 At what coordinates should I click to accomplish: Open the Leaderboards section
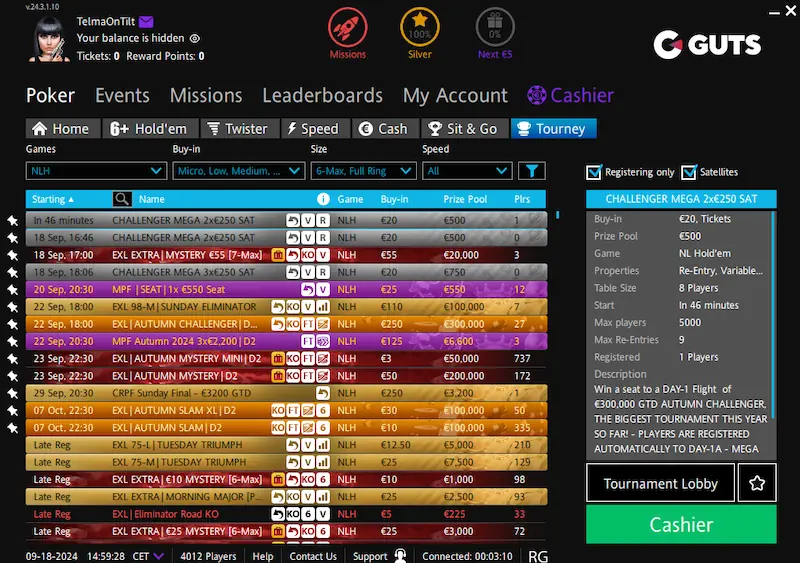pos(322,95)
